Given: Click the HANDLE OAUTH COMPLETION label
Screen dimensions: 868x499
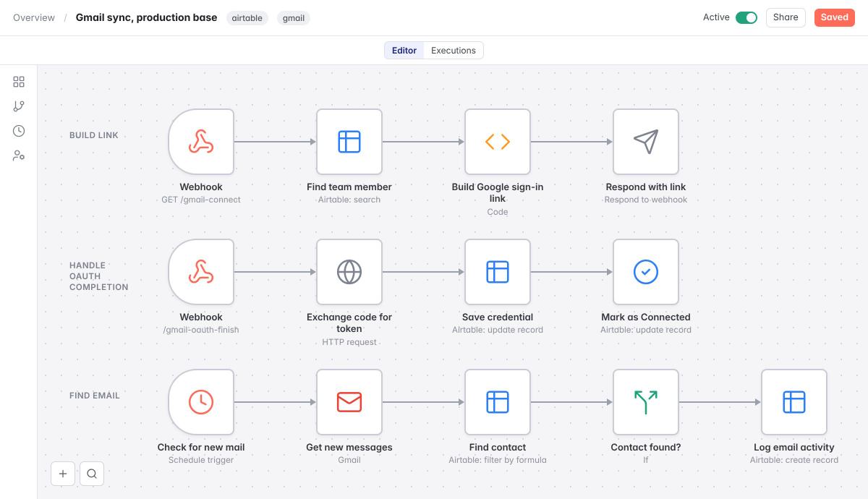Looking at the screenshot, I should tap(99, 276).
